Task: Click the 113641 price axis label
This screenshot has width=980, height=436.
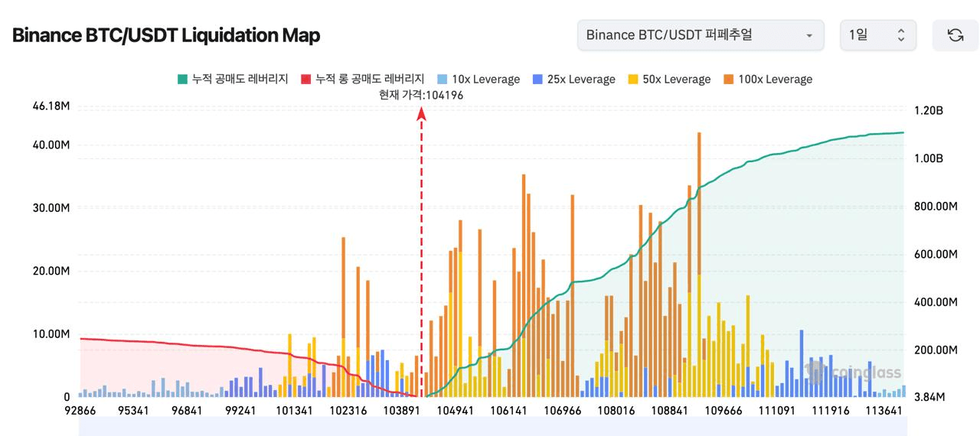Action: pyautogui.click(x=885, y=411)
